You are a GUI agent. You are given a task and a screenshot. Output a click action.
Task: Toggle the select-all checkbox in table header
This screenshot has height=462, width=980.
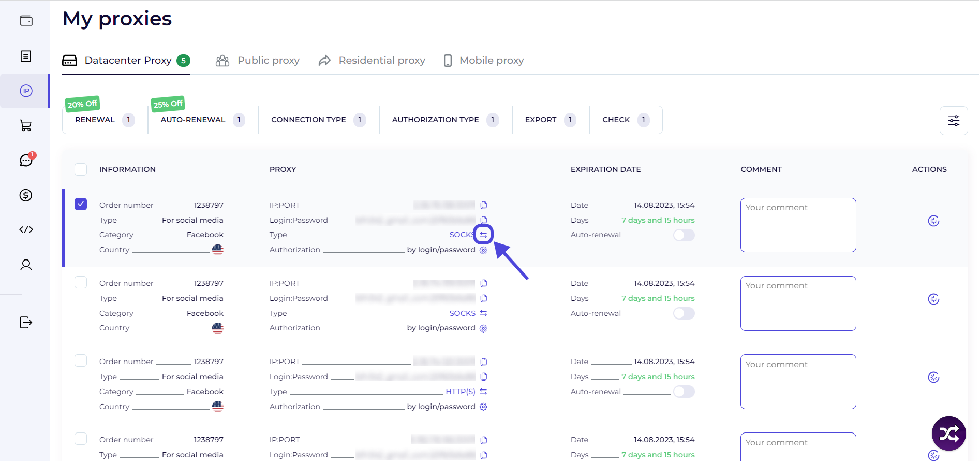click(81, 169)
